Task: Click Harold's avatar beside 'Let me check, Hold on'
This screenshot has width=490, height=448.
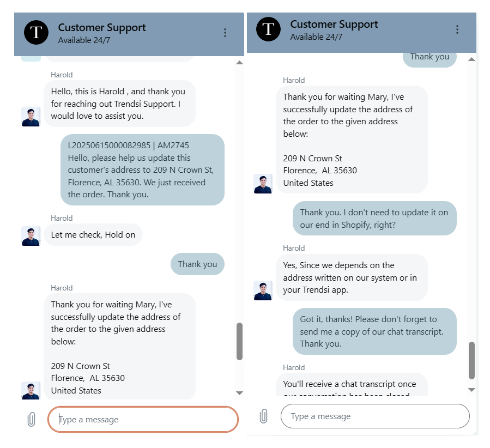Action: [31, 235]
